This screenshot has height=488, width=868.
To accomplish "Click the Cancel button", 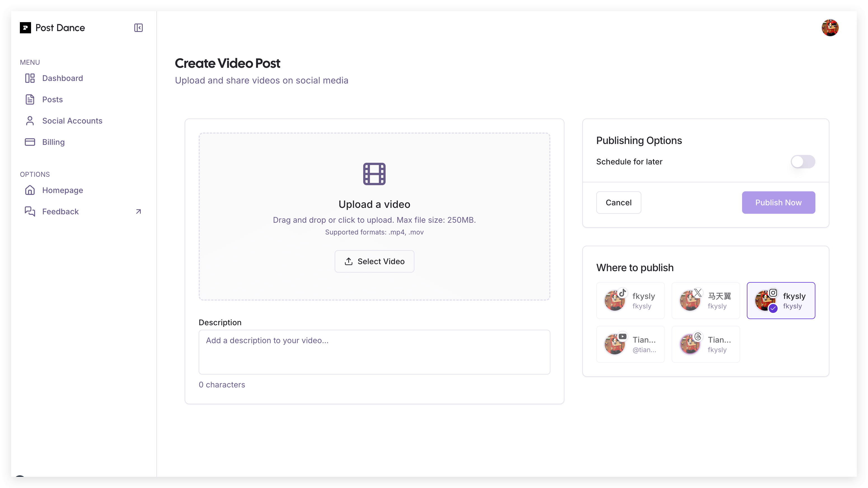I will 618,202.
